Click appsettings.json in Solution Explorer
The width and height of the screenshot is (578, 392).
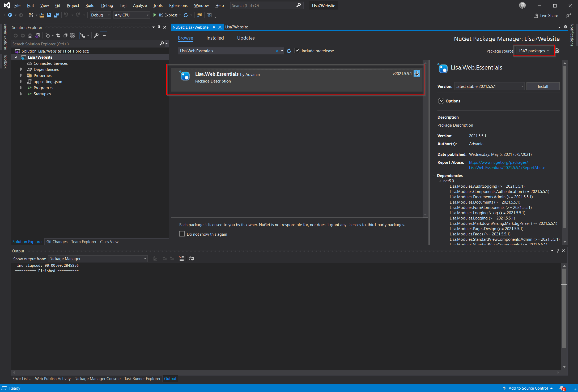[48, 82]
